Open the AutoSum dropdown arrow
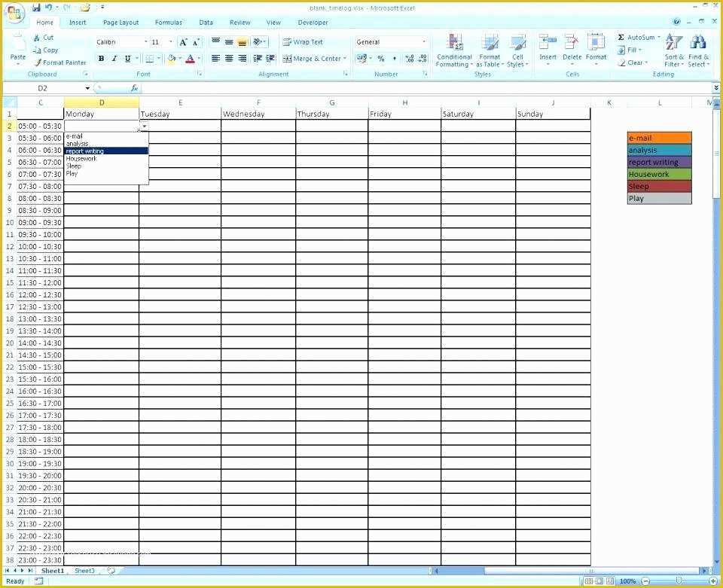 click(x=659, y=38)
